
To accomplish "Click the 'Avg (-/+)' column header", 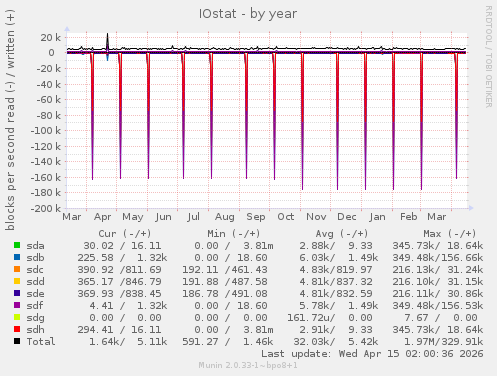I will click(x=342, y=234).
